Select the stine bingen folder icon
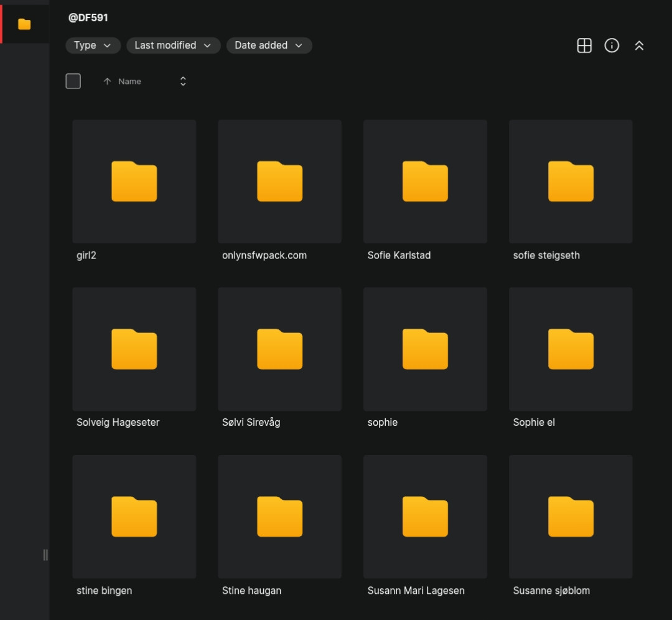The image size is (672, 620). [x=134, y=517]
